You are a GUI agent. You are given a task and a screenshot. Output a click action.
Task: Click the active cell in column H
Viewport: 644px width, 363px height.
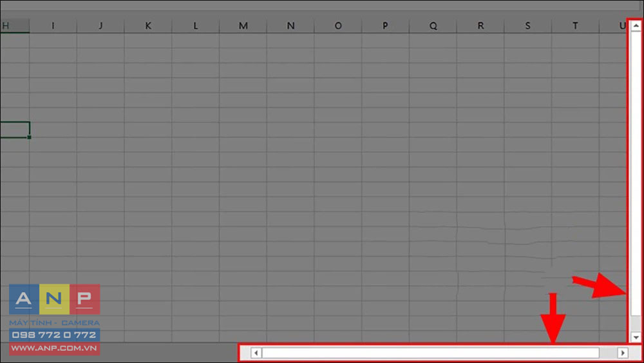15,130
